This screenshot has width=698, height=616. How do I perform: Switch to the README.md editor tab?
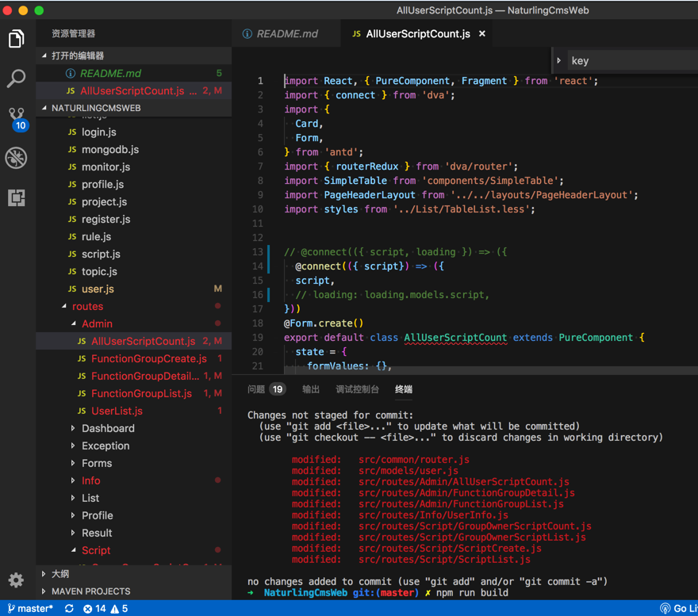286,34
